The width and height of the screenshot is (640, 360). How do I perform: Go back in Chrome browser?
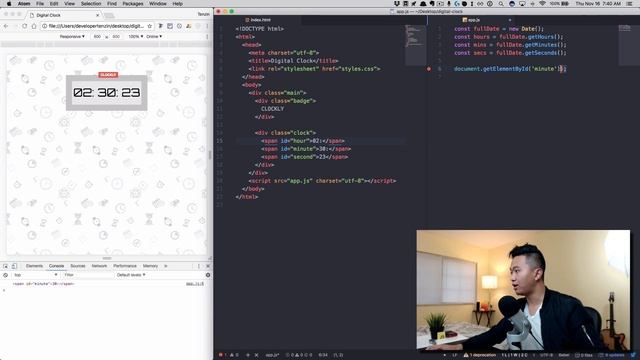[6, 26]
